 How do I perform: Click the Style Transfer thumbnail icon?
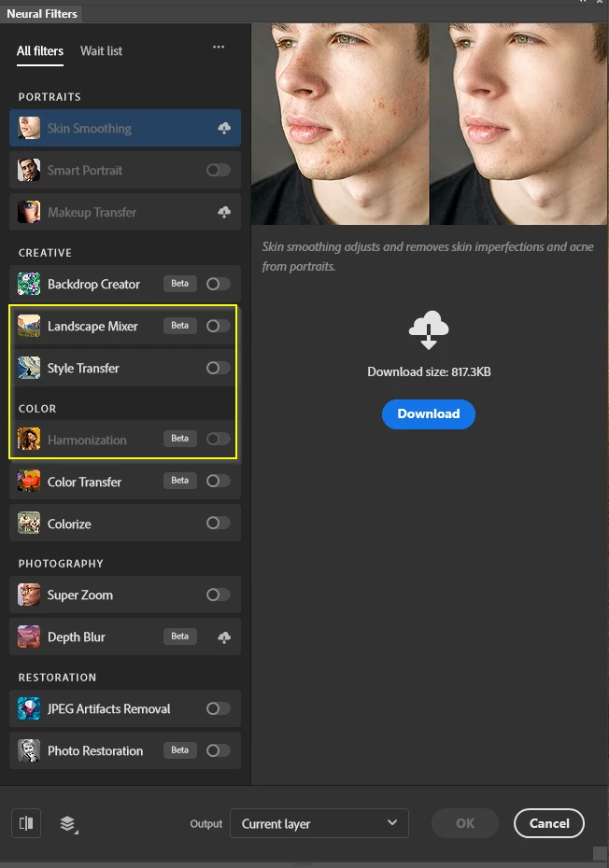29,368
